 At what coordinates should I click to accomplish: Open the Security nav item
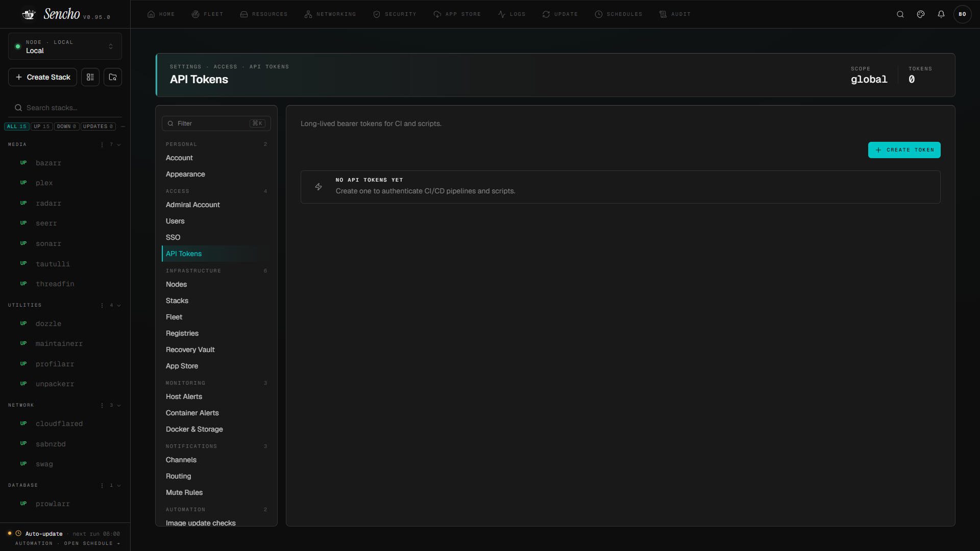coord(395,14)
